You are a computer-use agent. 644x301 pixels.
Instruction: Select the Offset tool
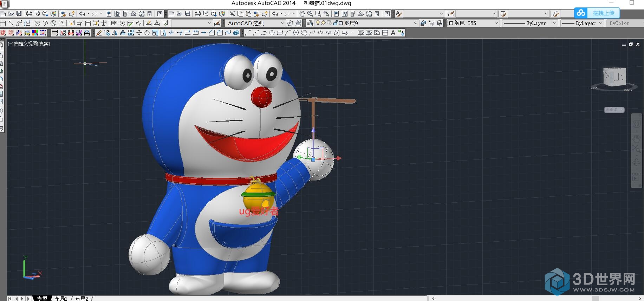(123, 33)
